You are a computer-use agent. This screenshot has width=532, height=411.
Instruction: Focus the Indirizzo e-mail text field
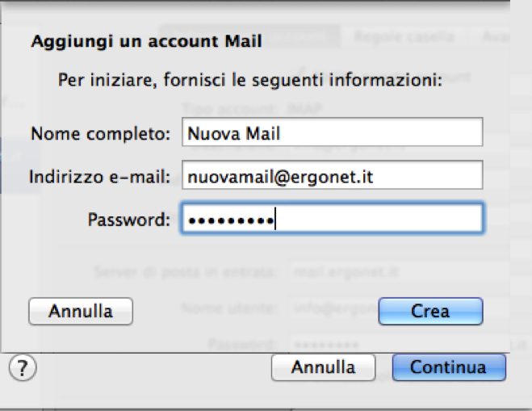(332, 175)
